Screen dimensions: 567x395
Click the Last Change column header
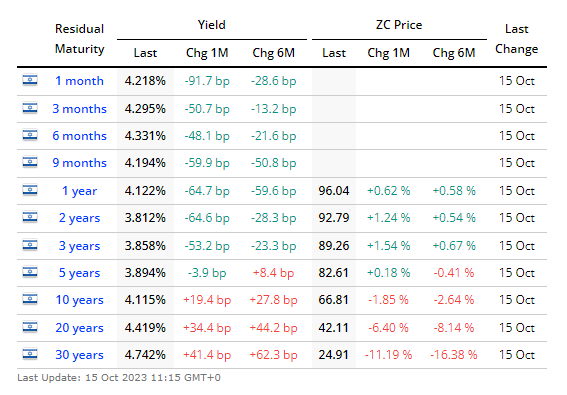516,39
